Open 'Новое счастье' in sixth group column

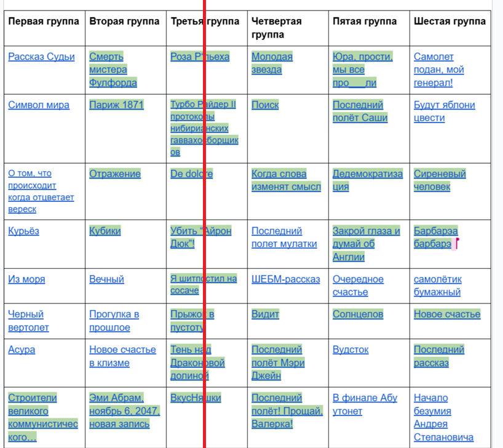(447, 314)
